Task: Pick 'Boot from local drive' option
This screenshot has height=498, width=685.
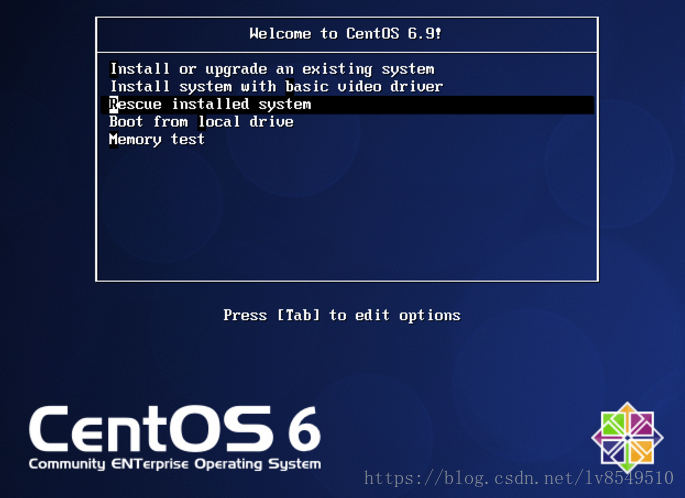Action: [201, 121]
